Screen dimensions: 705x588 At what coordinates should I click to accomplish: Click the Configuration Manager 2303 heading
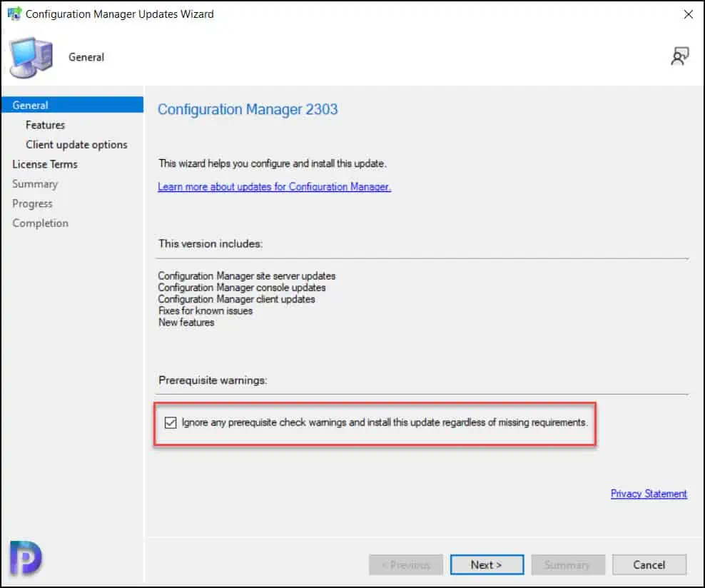point(248,109)
